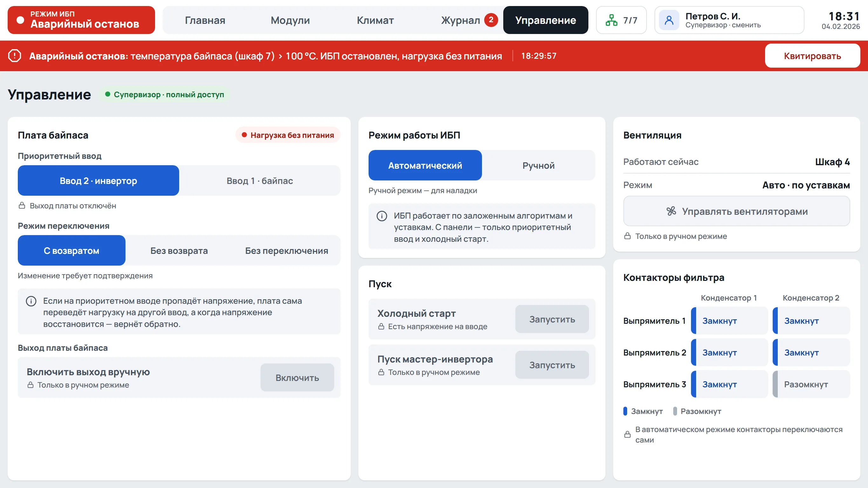Choose 'Без возврата' switching mode
Viewport: 868px width, 488px height.
pos(179,250)
